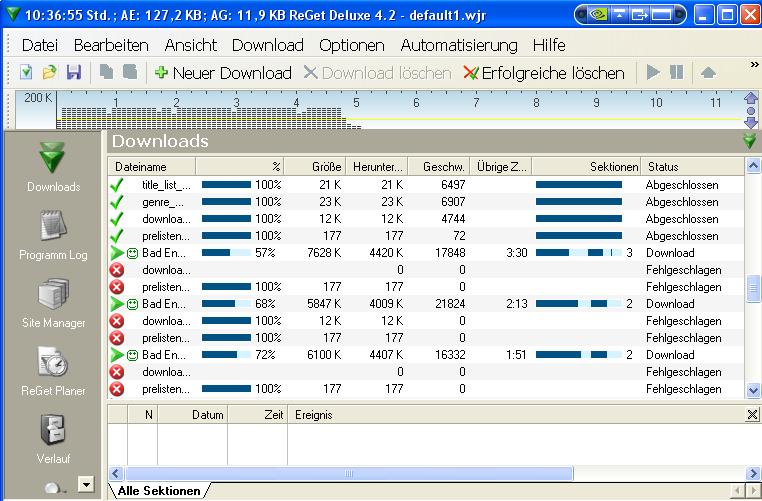Screen dimensions: 762x501
Task: Click the new download list icon
Action: pos(26,73)
